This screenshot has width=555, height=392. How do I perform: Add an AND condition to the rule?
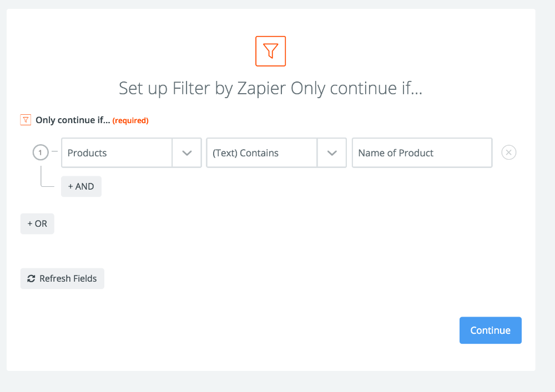[81, 186]
